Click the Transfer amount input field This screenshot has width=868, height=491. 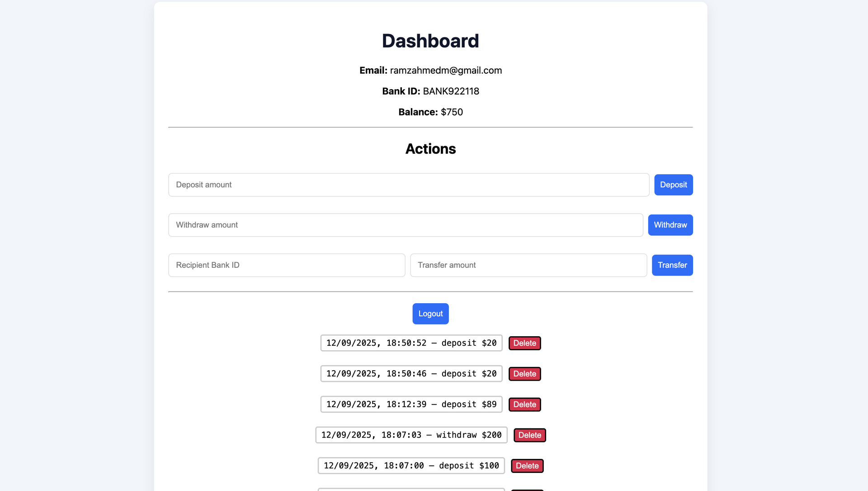528,265
